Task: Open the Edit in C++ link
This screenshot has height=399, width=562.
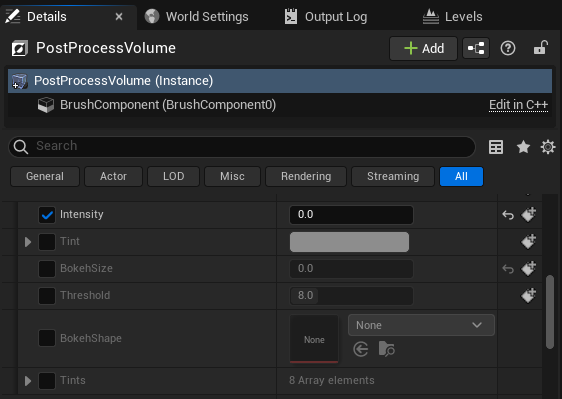Action: 518,105
